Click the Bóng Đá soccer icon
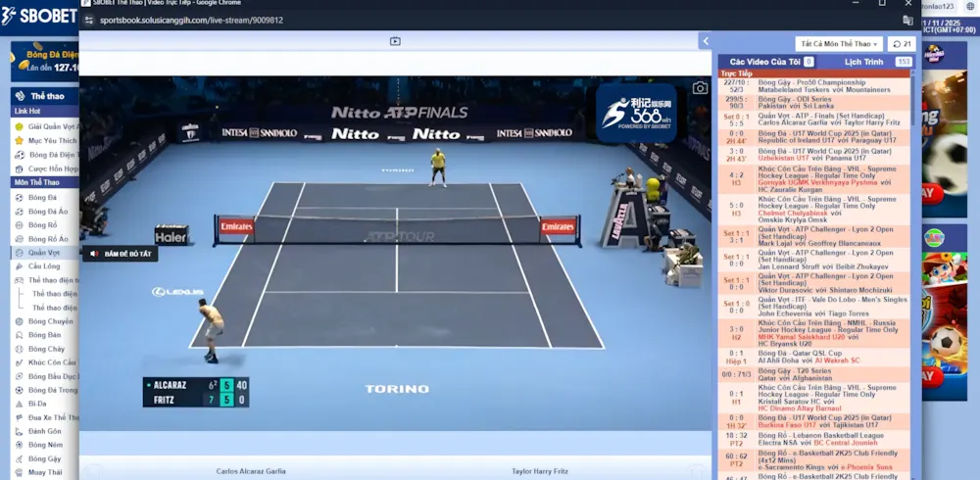This screenshot has width=980, height=480. (x=19, y=198)
